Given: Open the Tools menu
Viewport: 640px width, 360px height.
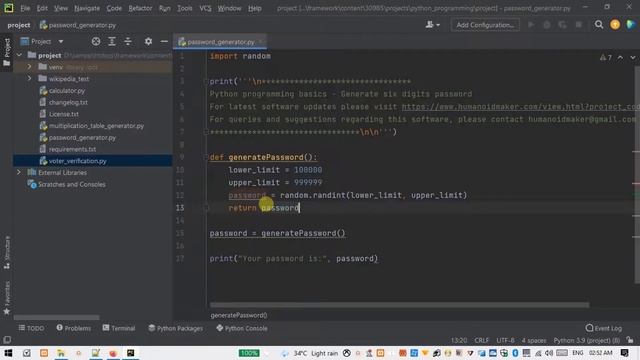Looking at the screenshot, I should pos(184,8).
